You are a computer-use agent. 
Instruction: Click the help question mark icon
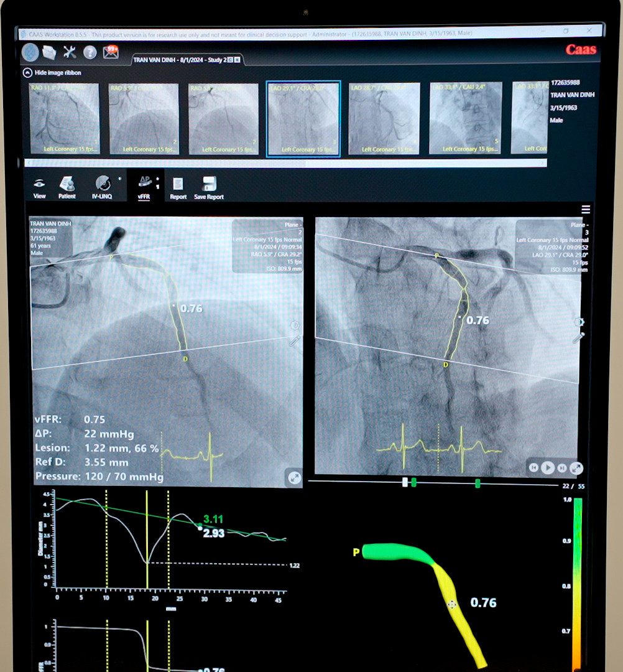click(x=90, y=52)
